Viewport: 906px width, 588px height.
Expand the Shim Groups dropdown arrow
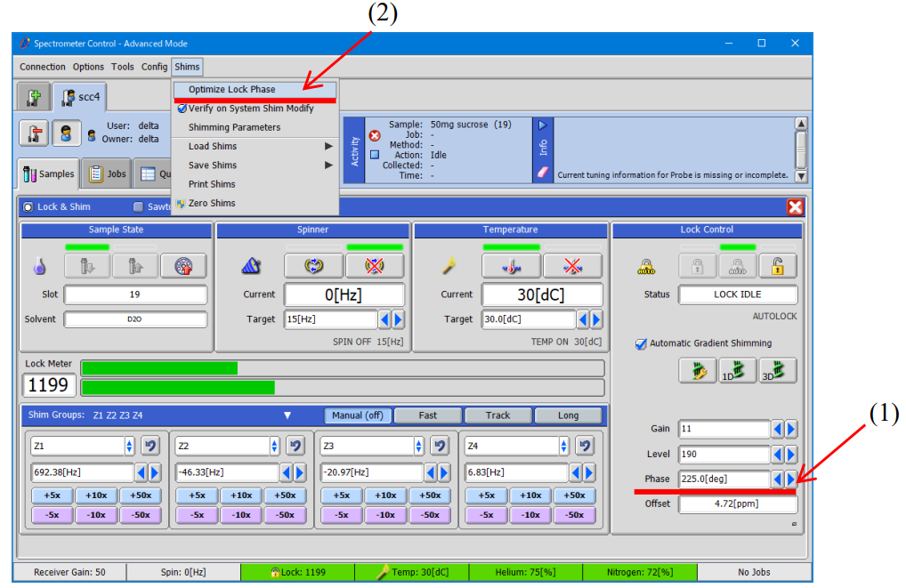coord(287,415)
